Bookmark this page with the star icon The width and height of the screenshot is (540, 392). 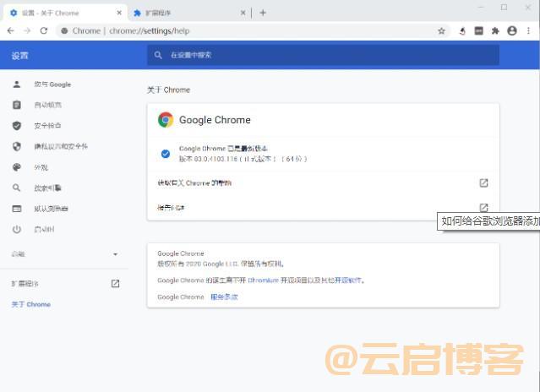(441, 31)
